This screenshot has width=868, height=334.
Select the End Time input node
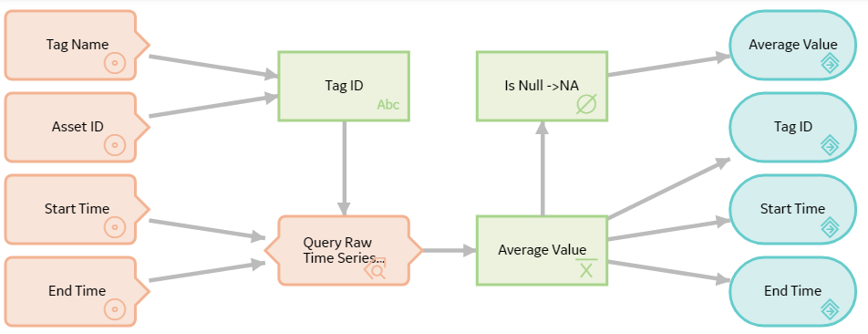pyautogui.click(x=77, y=291)
